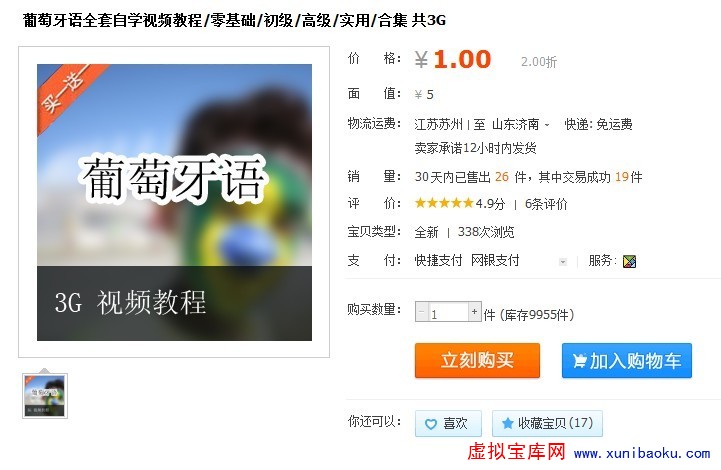721x470 pixels.
Task: Expand the payment methods dropdown arrow
Action: [x=563, y=262]
